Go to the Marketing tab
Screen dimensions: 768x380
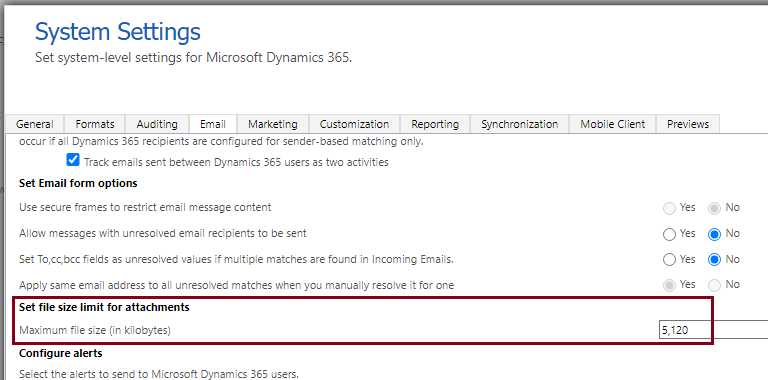pyautogui.click(x=273, y=124)
